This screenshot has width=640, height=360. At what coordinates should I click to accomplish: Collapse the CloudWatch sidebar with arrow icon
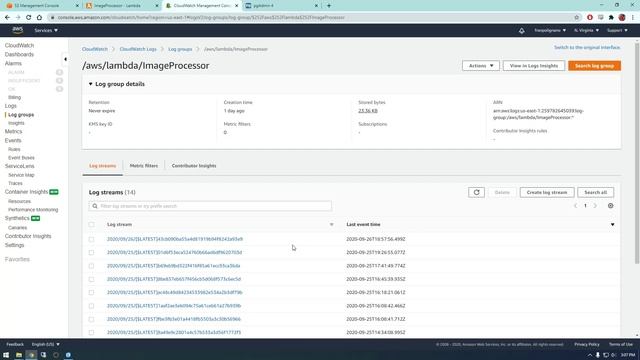click(x=65, y=59)
